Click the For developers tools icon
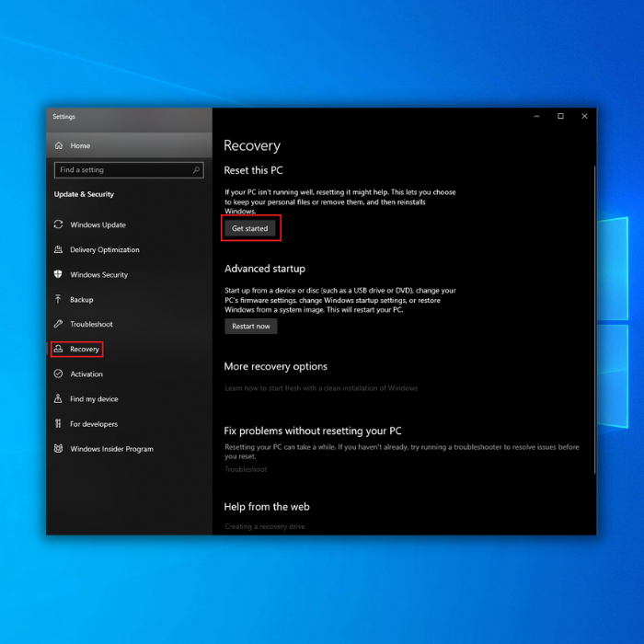The height and width of the screenshot is (644, 644). tap(58, 423)
